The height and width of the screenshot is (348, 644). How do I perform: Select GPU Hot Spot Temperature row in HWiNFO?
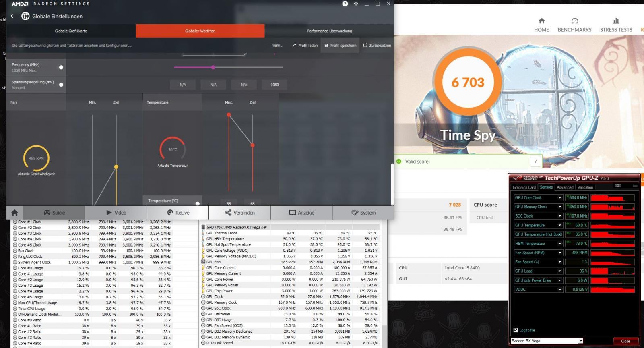point(290,244)
